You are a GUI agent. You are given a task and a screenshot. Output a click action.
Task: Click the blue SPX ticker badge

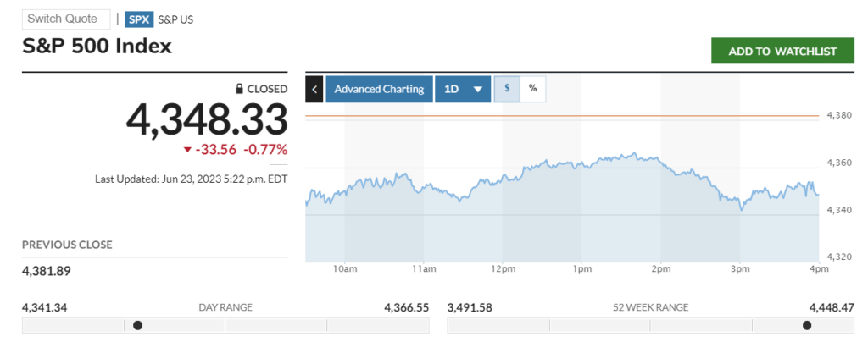pyautogui.click(x=138, y=19)
